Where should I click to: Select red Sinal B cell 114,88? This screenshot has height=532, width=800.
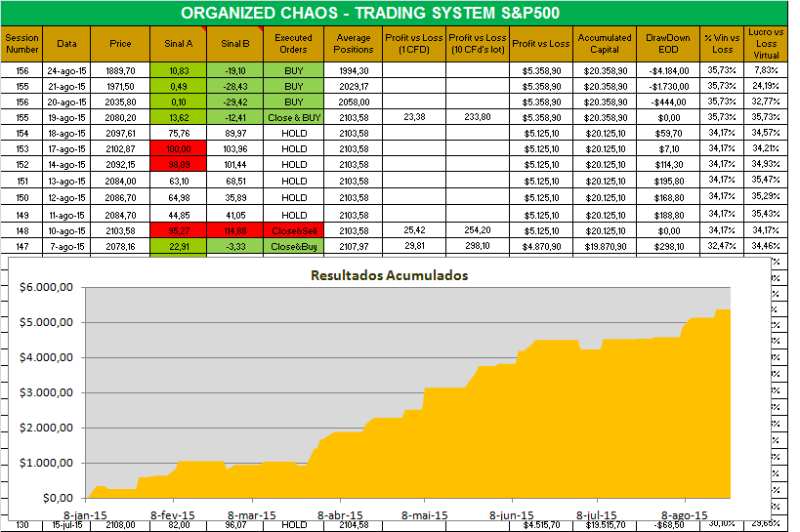point(235,230)
